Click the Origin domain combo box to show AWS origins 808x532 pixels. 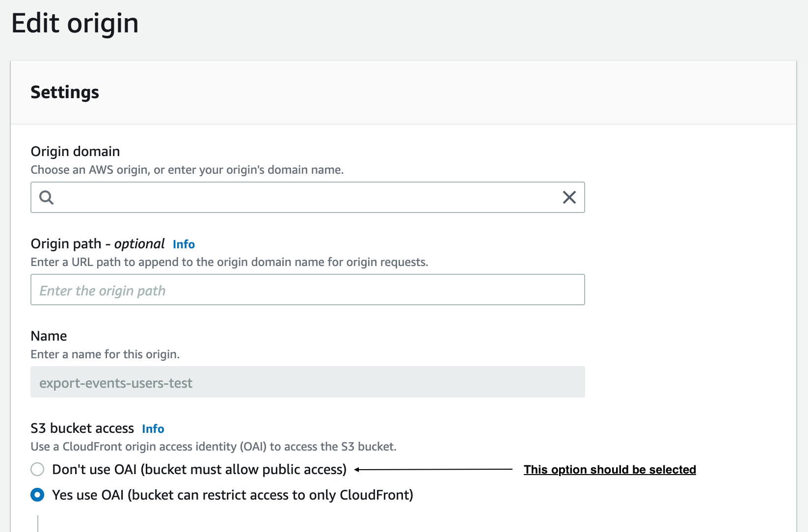[x=295, y=198]
